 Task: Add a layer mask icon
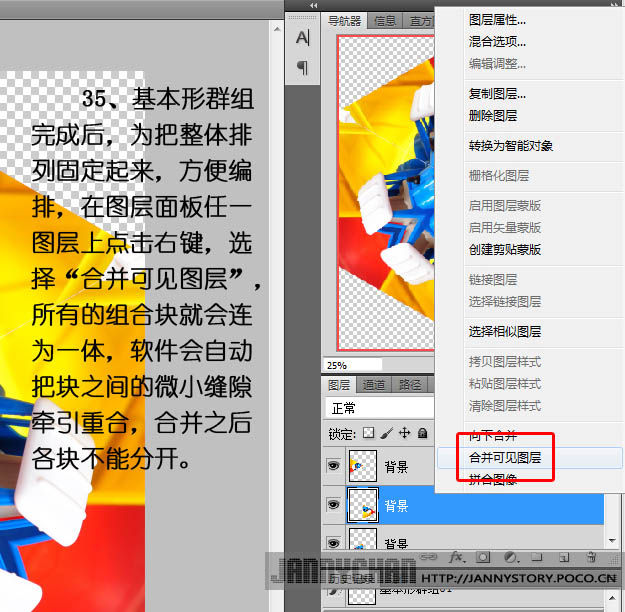pyautogui.click(x=483, y=557)
